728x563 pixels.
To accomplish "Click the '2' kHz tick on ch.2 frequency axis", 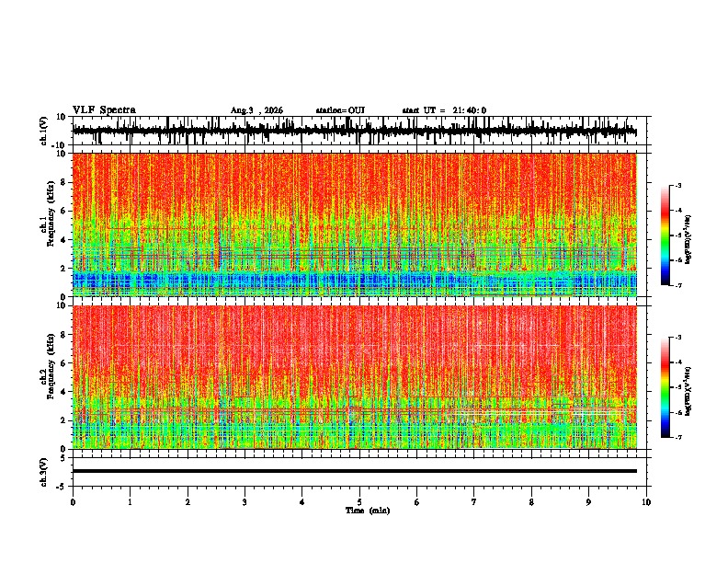I will (63, 420).
